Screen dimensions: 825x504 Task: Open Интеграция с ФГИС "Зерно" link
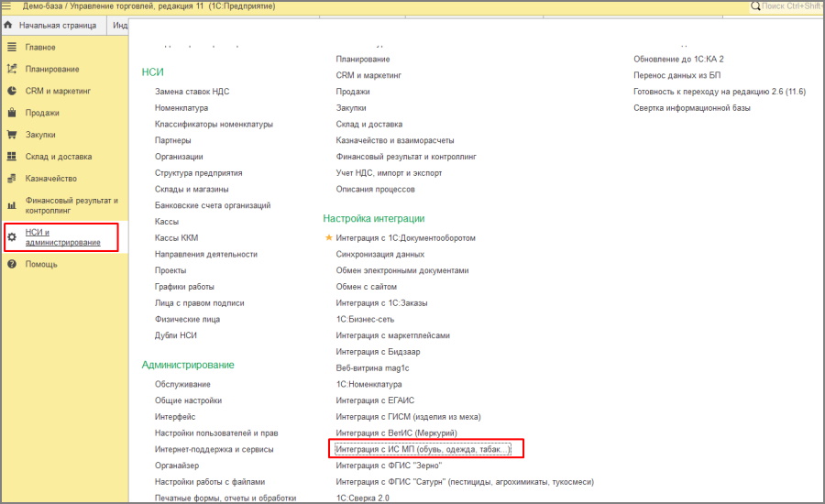tap(389, 466)
